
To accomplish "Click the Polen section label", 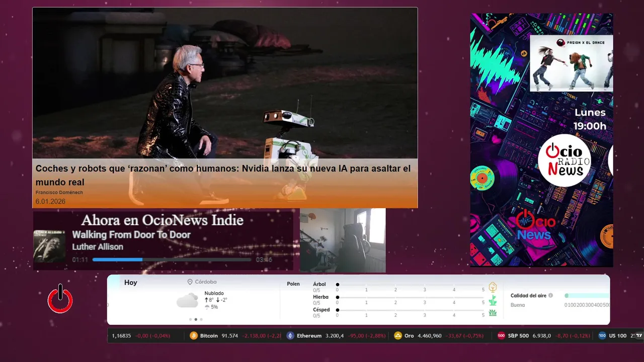I will coord(293,284).
